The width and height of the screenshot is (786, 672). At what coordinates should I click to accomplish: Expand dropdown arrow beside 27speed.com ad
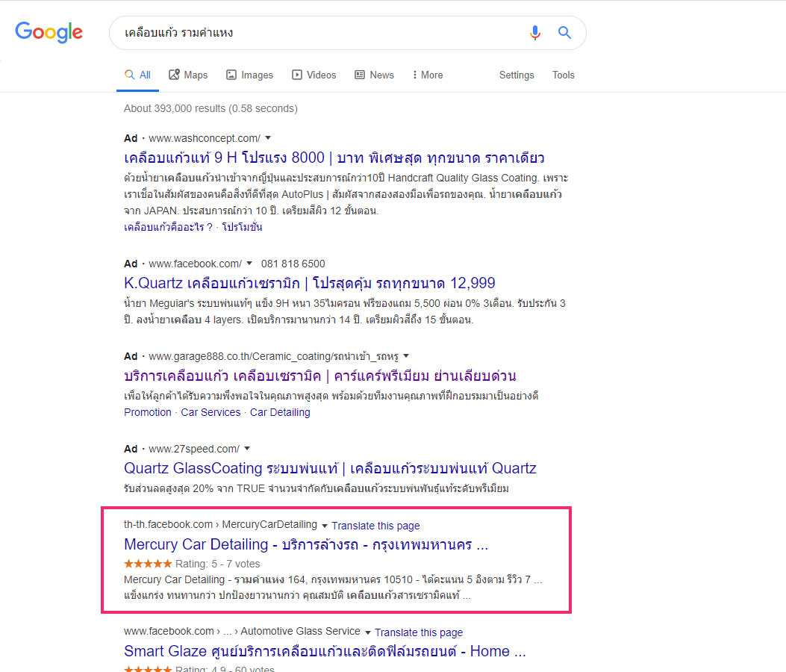tap(247, 449)
